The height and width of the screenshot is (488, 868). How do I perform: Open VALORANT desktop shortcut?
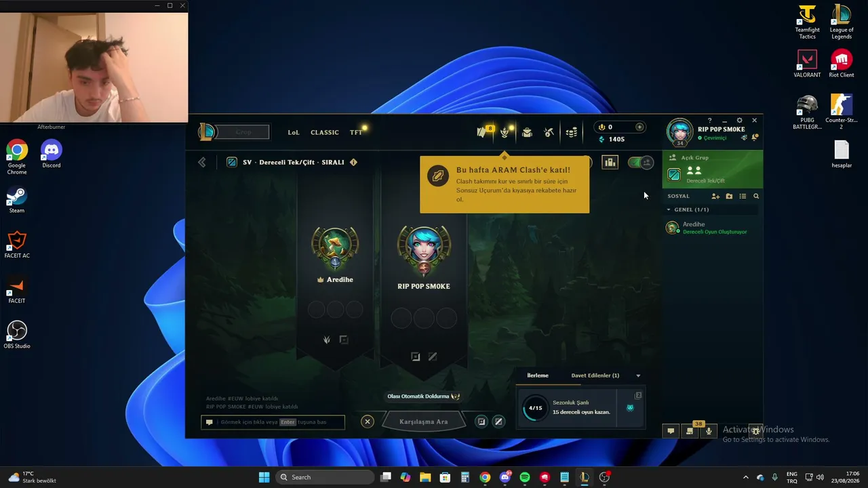click(807, 64)
